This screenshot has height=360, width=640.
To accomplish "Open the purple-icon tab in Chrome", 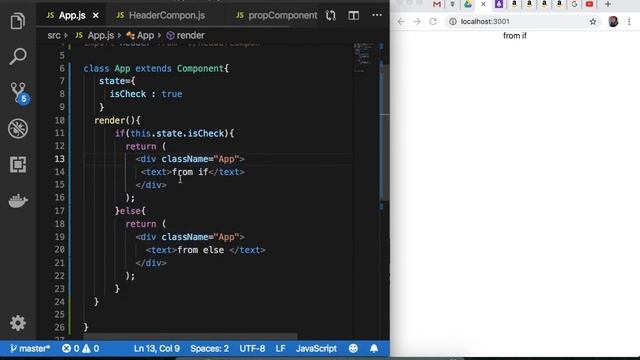I will tap(499, 4).
